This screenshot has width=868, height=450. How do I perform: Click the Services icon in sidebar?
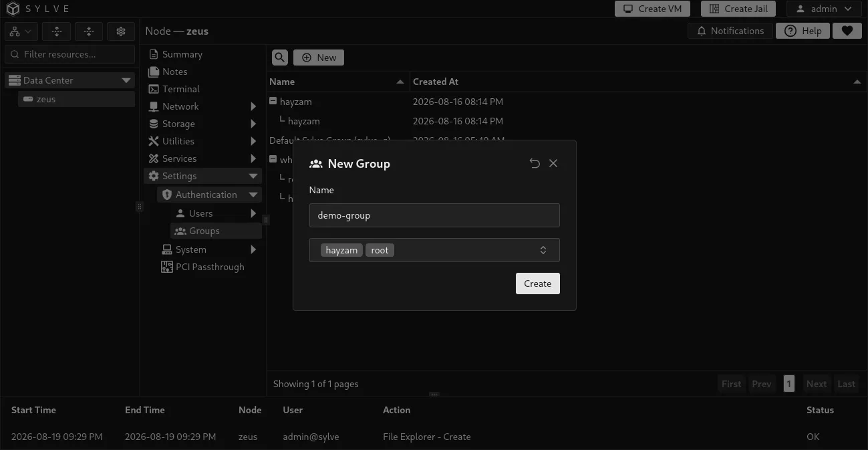point(154,158)
